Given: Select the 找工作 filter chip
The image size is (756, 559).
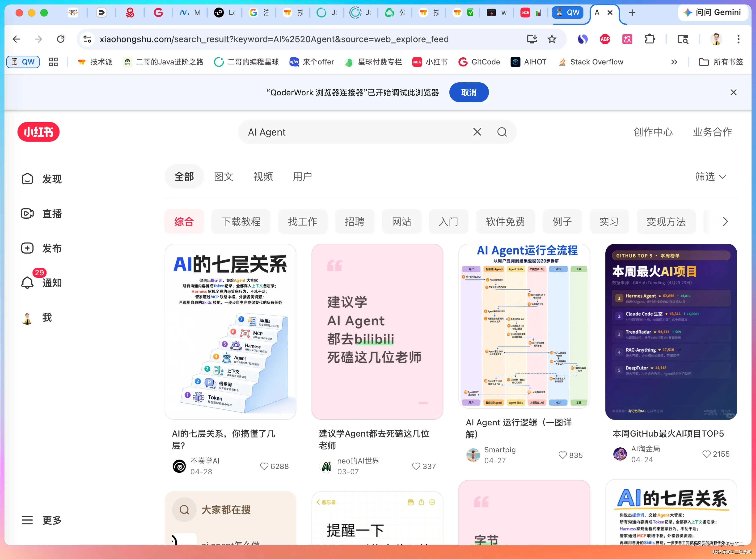Looking at the screenshot, I should click(303, 222).
